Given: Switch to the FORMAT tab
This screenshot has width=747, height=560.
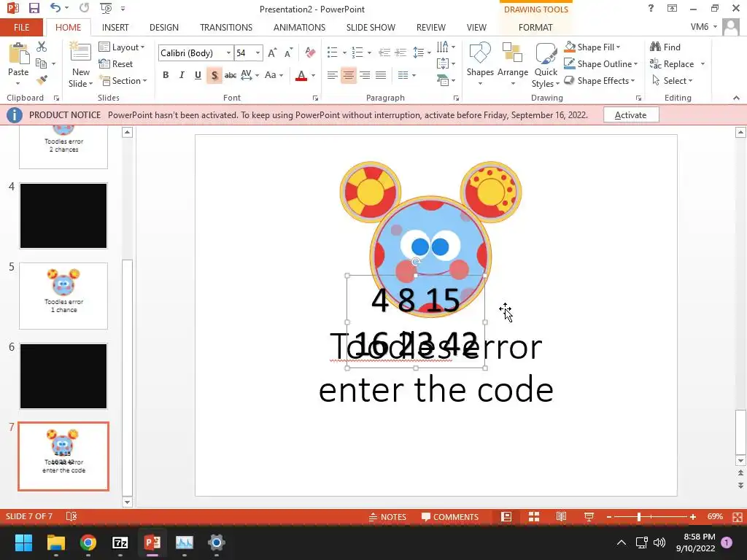Looking at the screenshot, I should 535,27.
